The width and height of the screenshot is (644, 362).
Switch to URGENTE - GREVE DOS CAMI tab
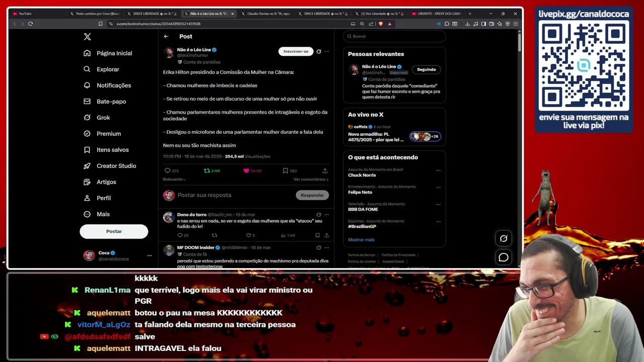(436, 14)
